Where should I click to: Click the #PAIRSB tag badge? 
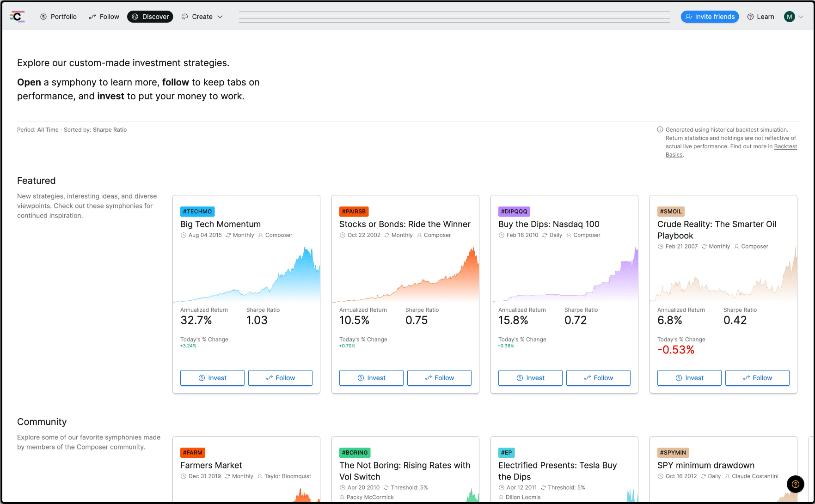[354, 212]
